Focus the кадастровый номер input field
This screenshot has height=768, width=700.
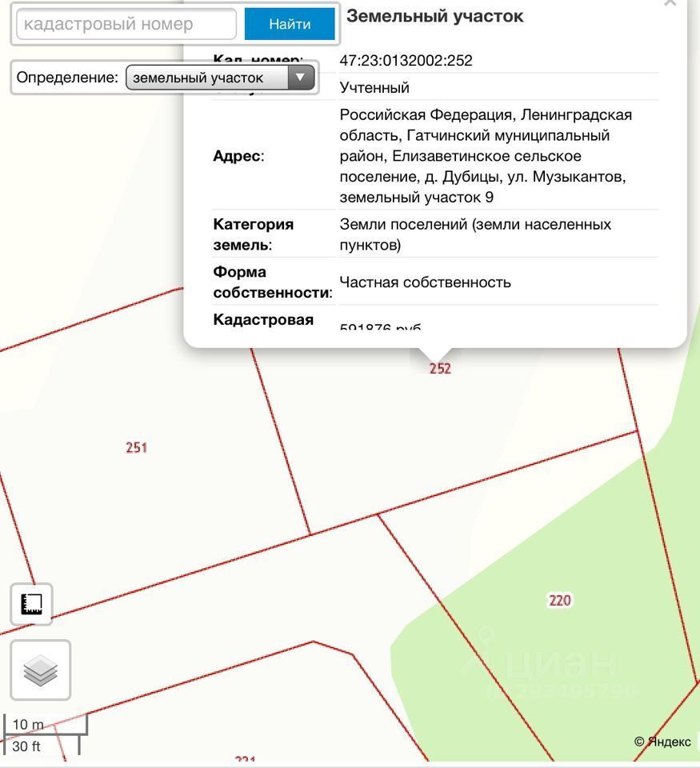126,23
